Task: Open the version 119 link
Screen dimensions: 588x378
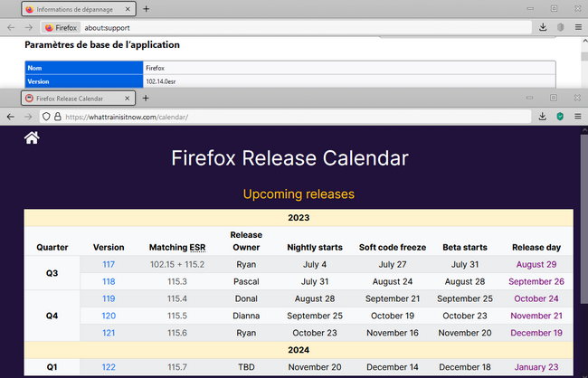Action: (109, 298)
